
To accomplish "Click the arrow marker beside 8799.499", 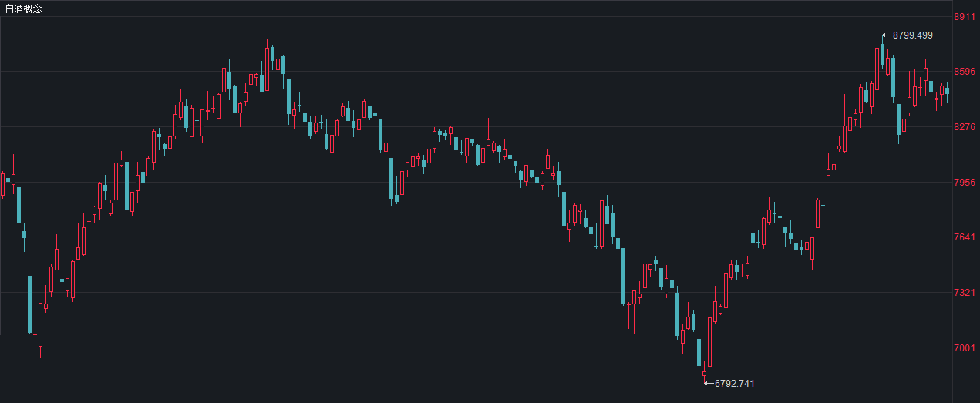I will 887,35.
